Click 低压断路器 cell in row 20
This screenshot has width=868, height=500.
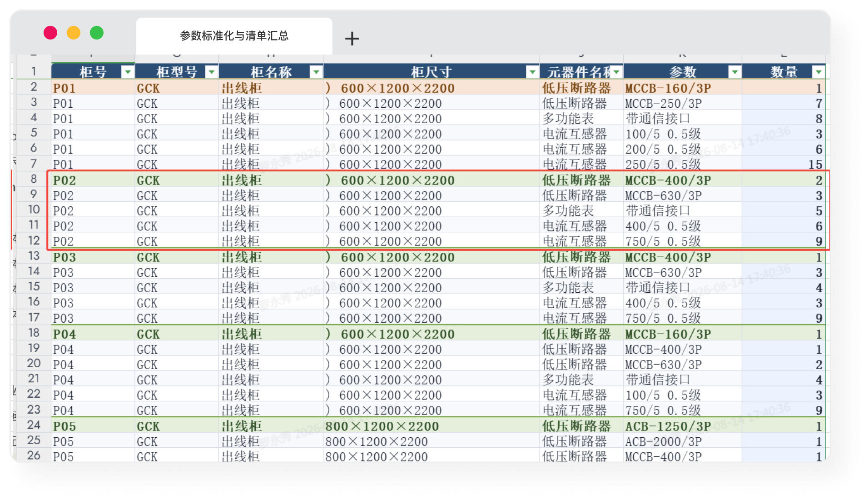[x=581, y=365]
